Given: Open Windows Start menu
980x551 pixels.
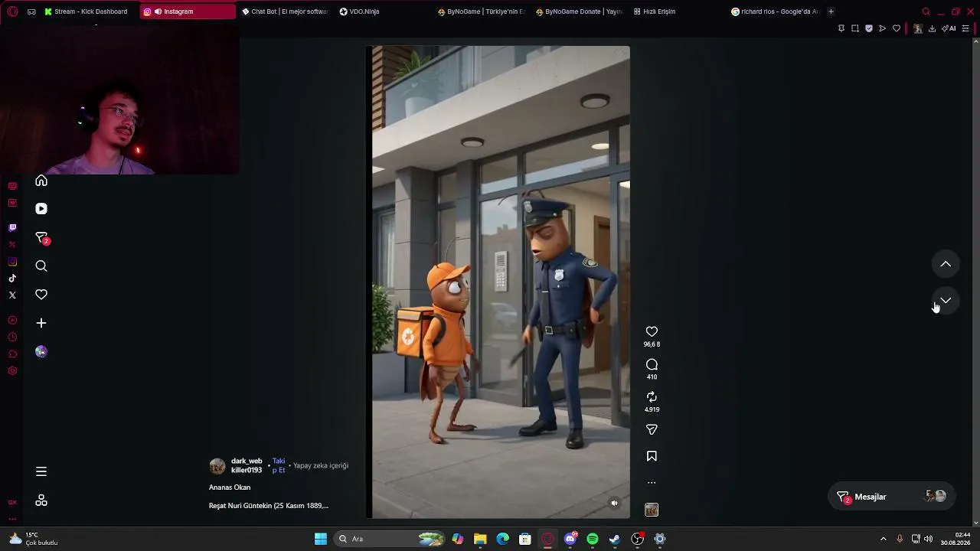Looking at the screenshot, I should 321,539.
